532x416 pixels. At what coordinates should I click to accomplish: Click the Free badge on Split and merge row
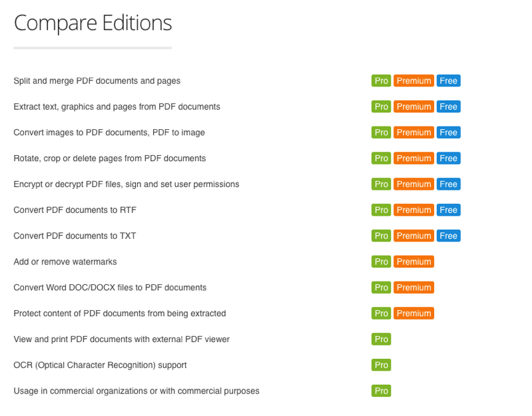pyautogui.click(x=448, y=81)
